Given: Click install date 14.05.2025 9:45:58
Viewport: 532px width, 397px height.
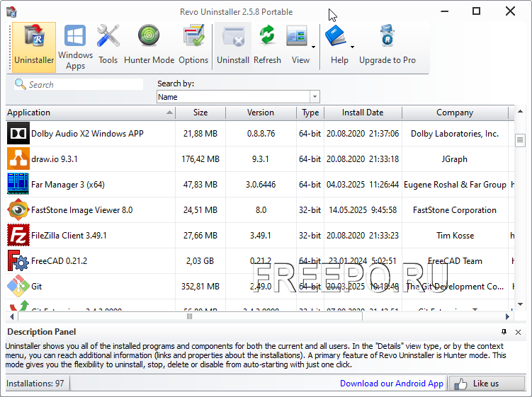Looking at the screenshot, I should pyautogui.click(x=363, y=210).
